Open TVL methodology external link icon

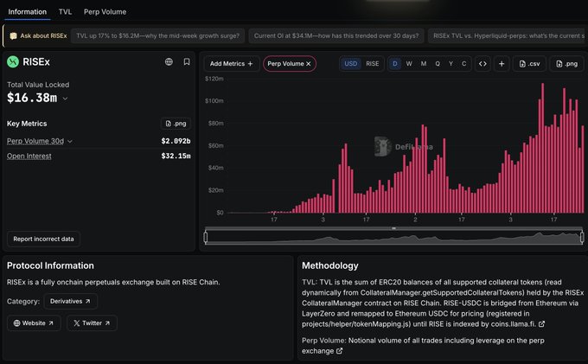(x=541, y=324)
